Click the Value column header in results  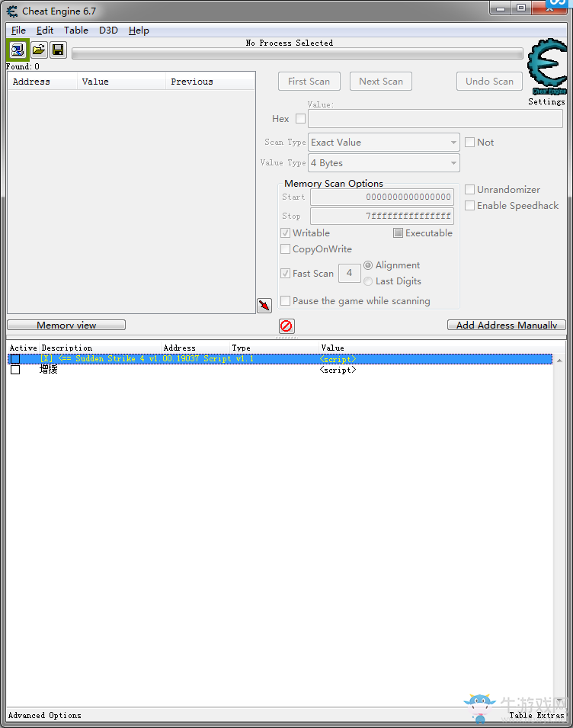(x=122, y=82)
